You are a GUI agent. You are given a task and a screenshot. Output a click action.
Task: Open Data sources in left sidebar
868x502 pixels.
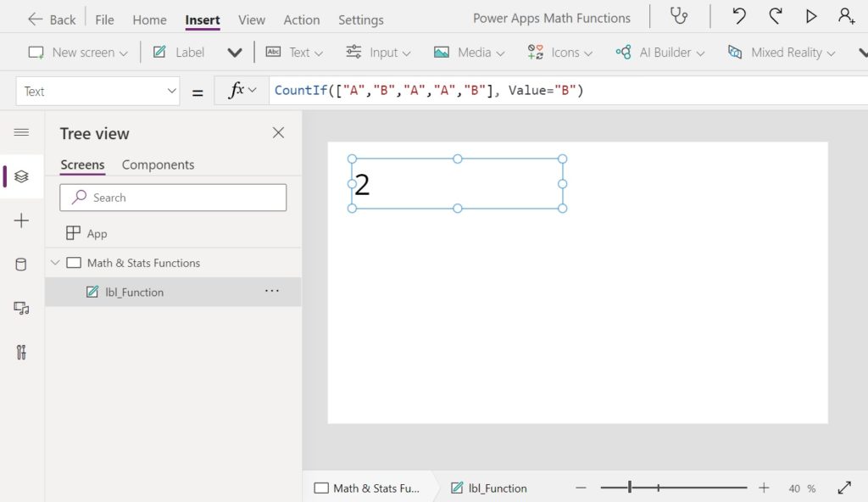pos(21,265)
